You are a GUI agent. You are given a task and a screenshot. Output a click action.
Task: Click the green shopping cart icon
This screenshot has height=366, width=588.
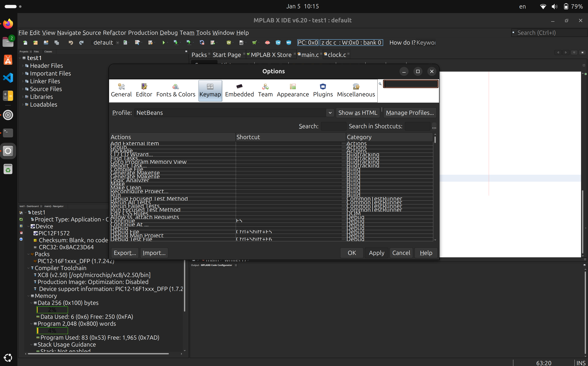[254, 43]
